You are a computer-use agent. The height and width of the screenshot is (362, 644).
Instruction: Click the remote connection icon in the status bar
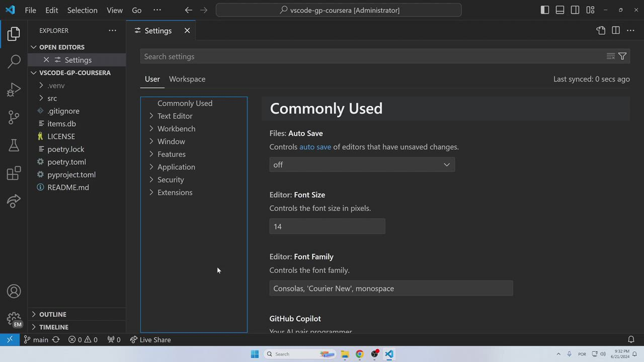(9, 339)
